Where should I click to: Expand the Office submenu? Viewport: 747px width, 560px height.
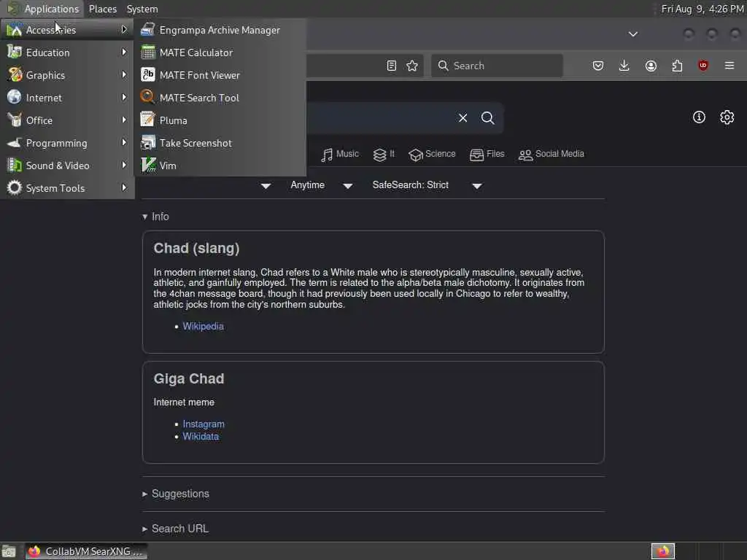[67, 120]
